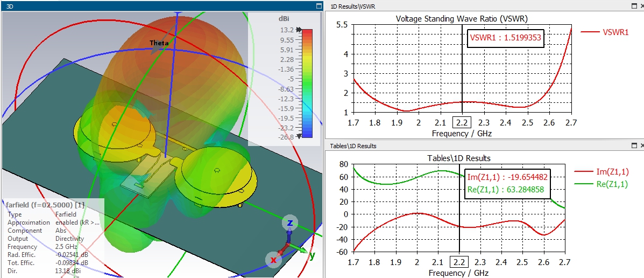Click the 2.2 marker label on impedance axis
The image size is (644, 278).
459,262
